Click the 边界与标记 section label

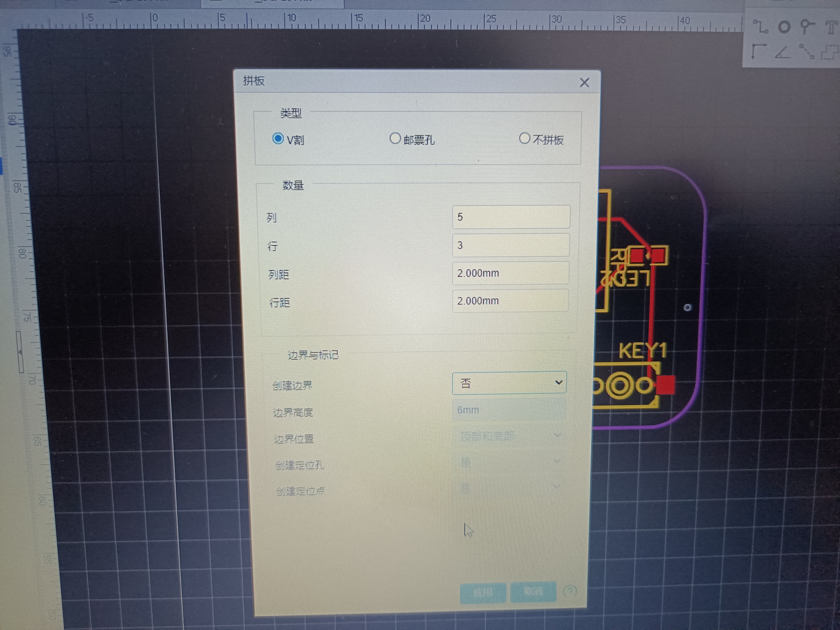pyautogui.click(x=313, y=355)
